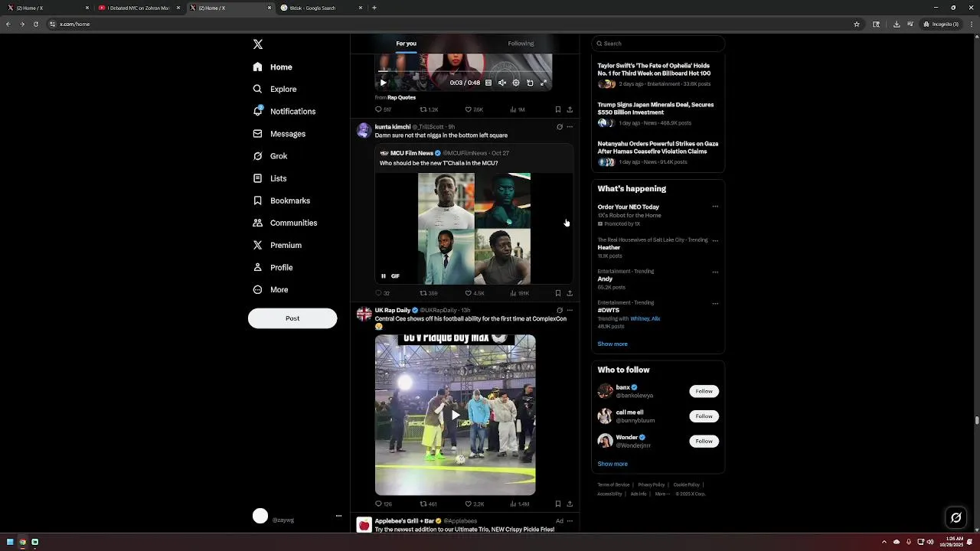Reply to UK Rap Daily post with 126 replies
The height and width of the screenshot is (551, 980).
(x=383, y=504)
